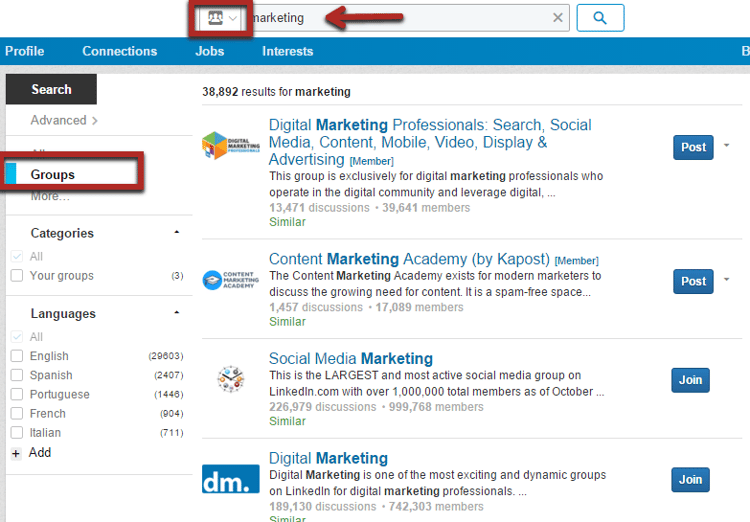The image size is (750, 522).
Task: Open Digital Marketing Professionals group logo
Action: [x=231, y=145]
